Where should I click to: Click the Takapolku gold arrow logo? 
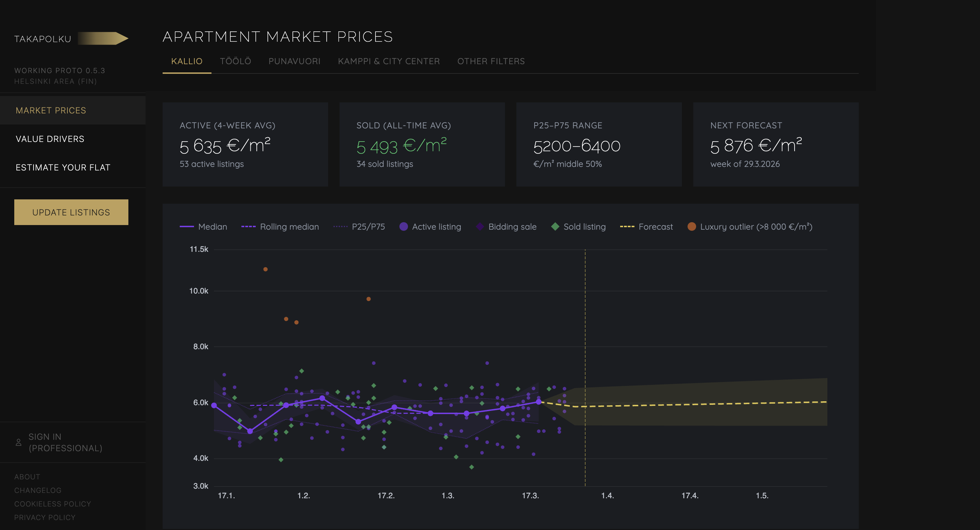click(103, 39)
